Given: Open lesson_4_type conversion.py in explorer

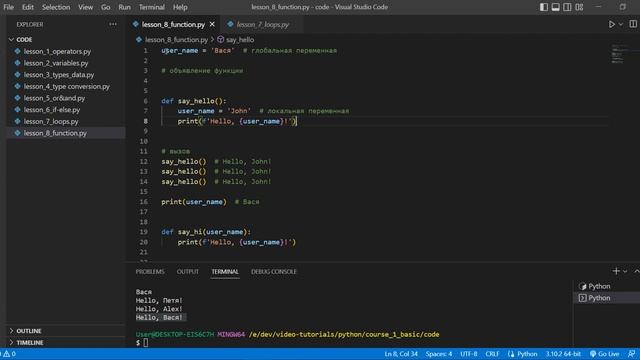Looking at the screenshot, I should tap(67, 87).
